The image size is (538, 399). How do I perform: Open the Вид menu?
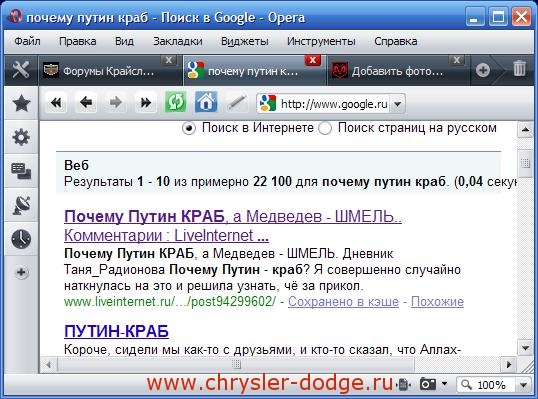point(124,42)
